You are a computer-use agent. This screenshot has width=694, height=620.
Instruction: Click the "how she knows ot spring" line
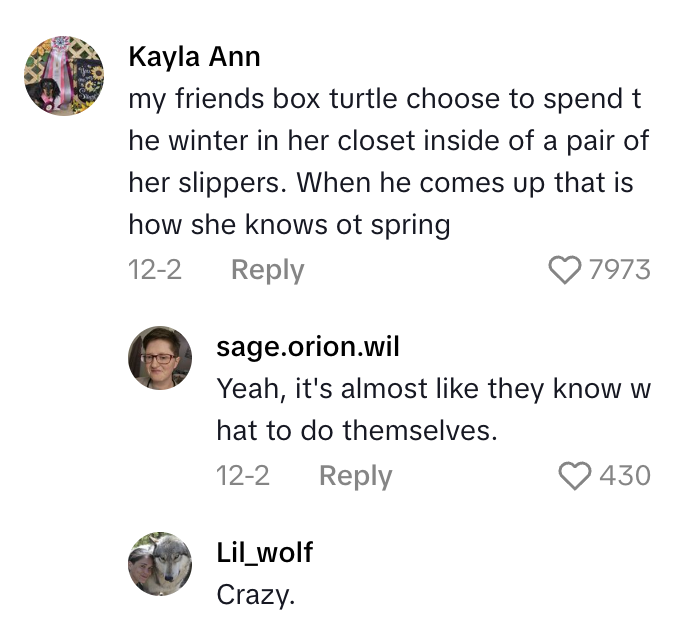[x=289, y=225]
